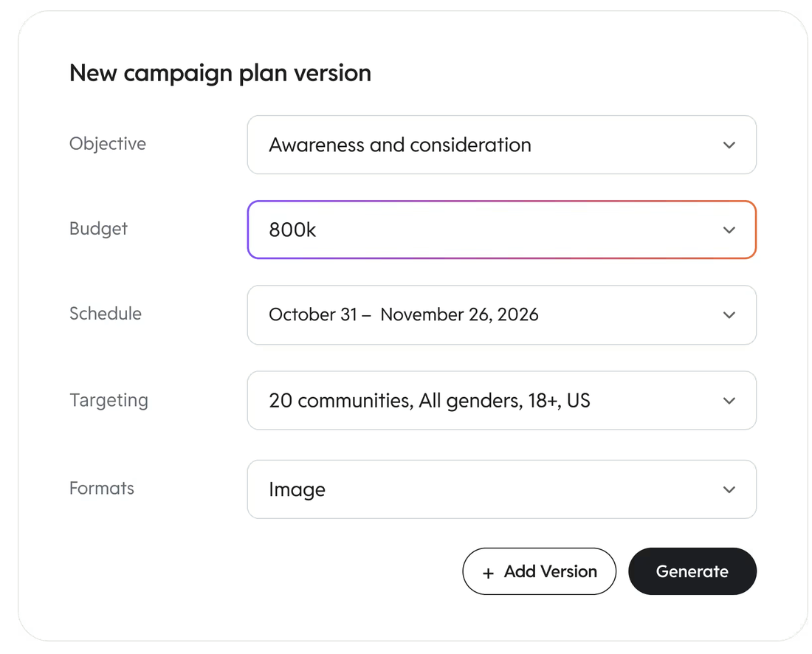This screenshot has height=654, width=812.
Task: Click the New campaign plan version heading
Action: (x=220, y=73)
